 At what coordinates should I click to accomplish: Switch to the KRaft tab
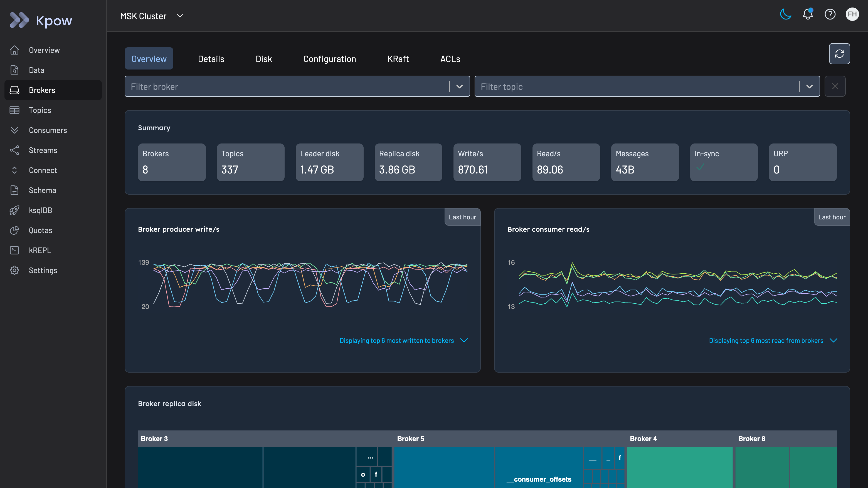pos(398,59)
